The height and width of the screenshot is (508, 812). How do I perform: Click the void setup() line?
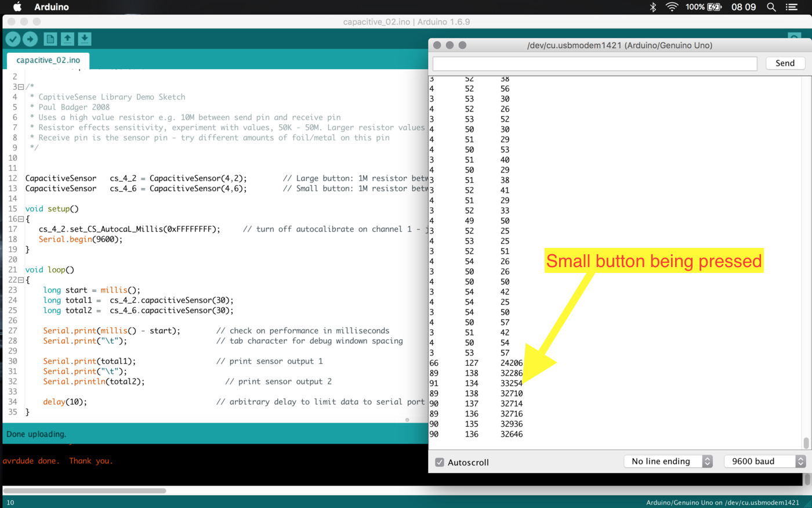(52, 209)
